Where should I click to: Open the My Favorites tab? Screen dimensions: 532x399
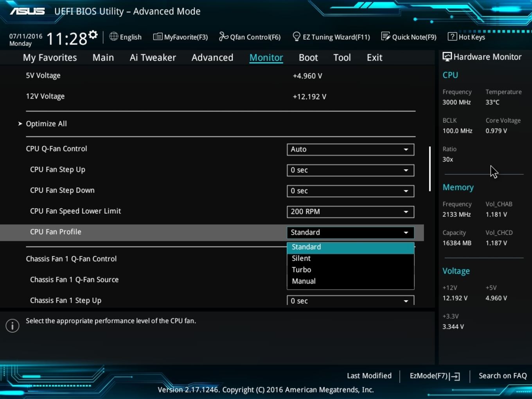(50, 58)
